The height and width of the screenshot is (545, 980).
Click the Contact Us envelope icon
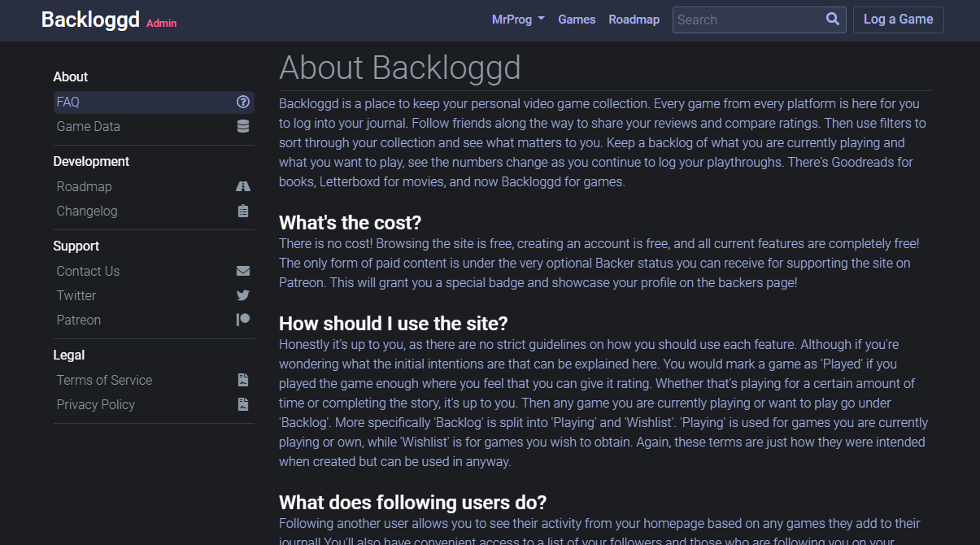[x=242, y=271]
